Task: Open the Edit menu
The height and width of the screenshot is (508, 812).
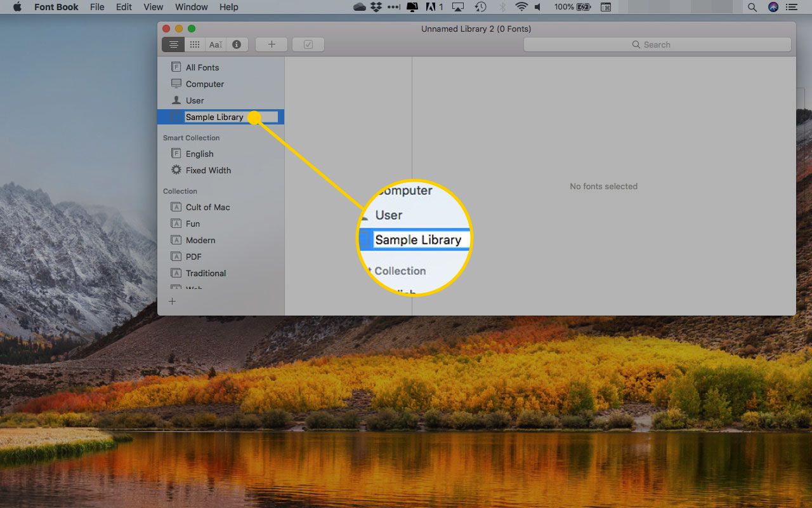Action: point(124,7)
